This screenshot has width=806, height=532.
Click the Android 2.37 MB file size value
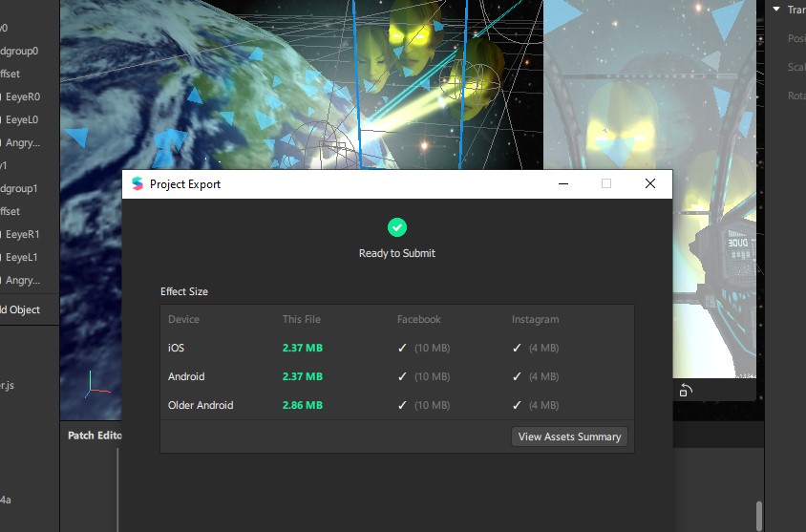click(x=303, y=376)
